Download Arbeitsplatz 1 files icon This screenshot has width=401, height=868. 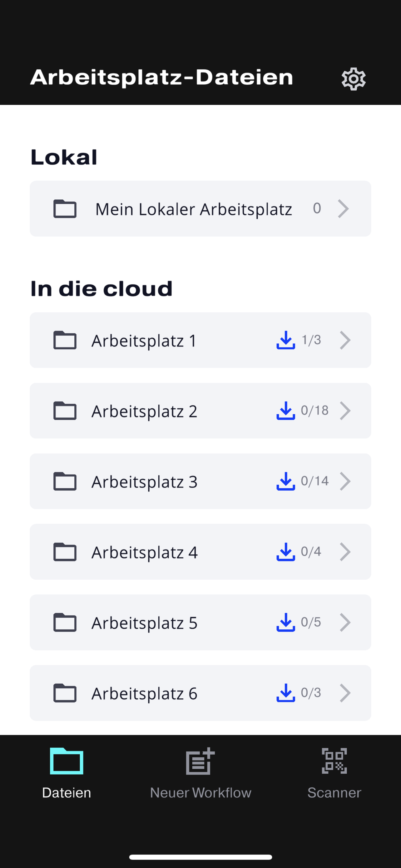pos(285,340)
